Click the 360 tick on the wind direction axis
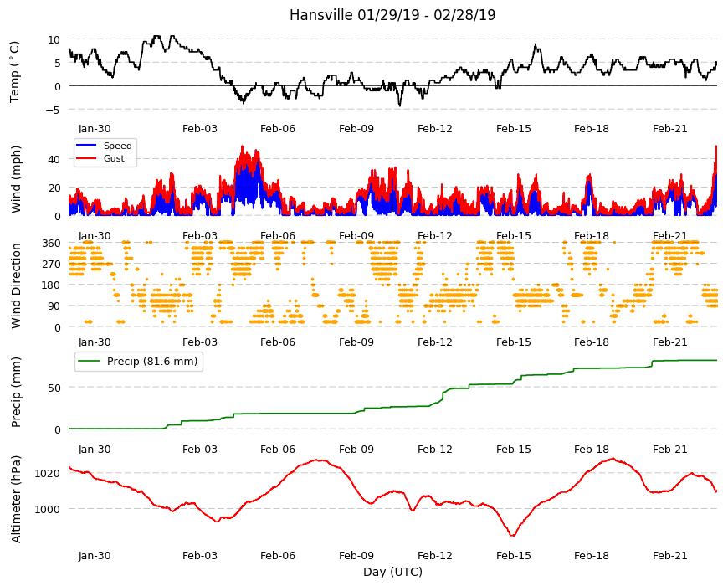The image size is (728, 586). pos(51,244)
